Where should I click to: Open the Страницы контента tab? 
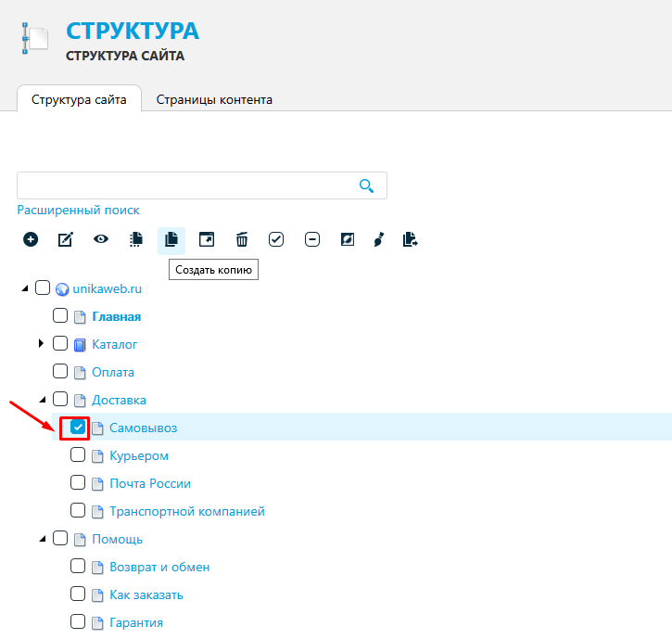tap(214, 99)
